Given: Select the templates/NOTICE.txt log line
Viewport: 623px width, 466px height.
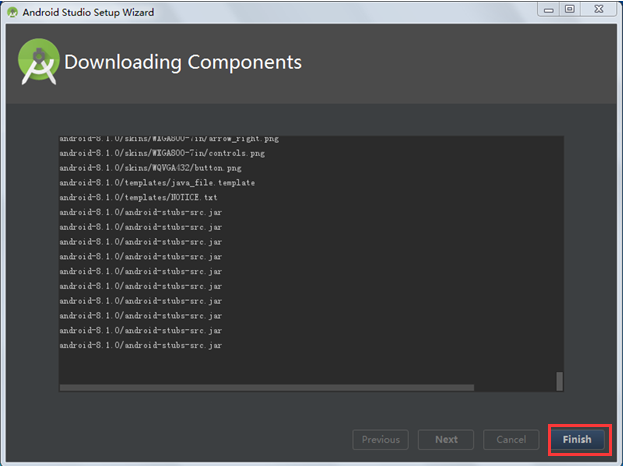Looking at the screenshot, I should 138,197.
